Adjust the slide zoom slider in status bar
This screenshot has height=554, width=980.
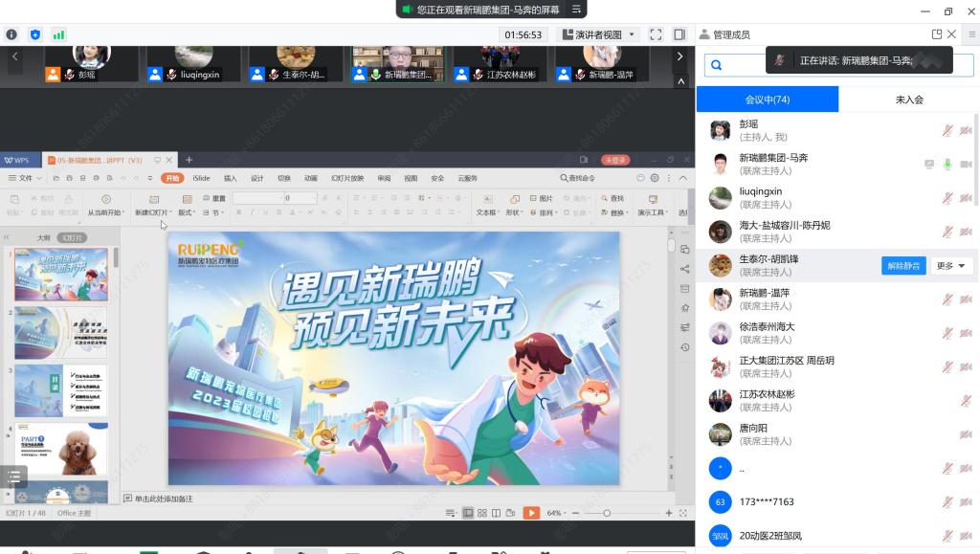[607, 513]
